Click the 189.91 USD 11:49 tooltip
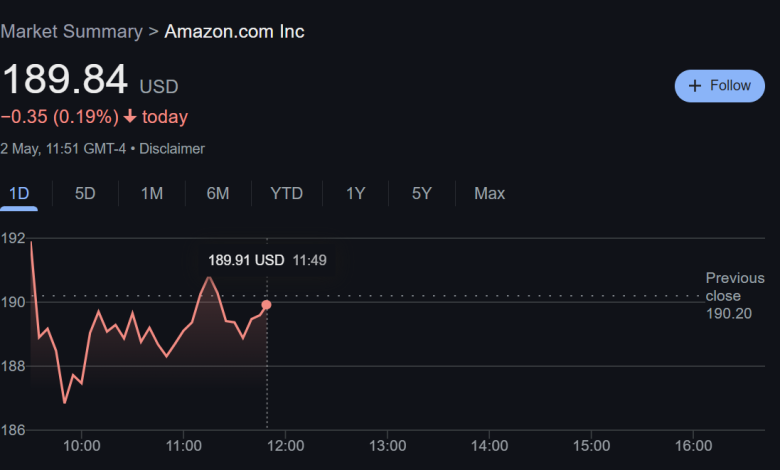This screenshot has height=470, width=780. (x=267, y=260)
